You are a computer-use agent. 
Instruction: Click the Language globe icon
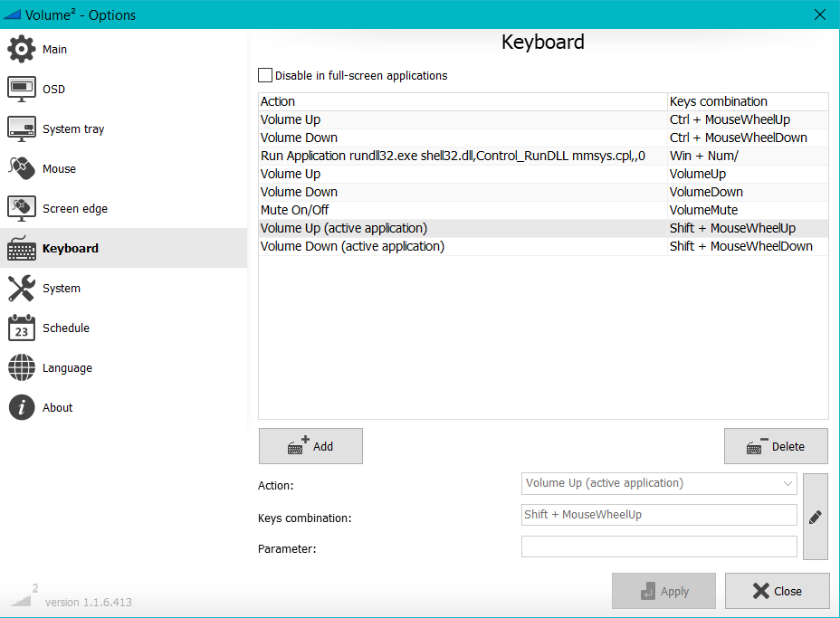(22, 367)
